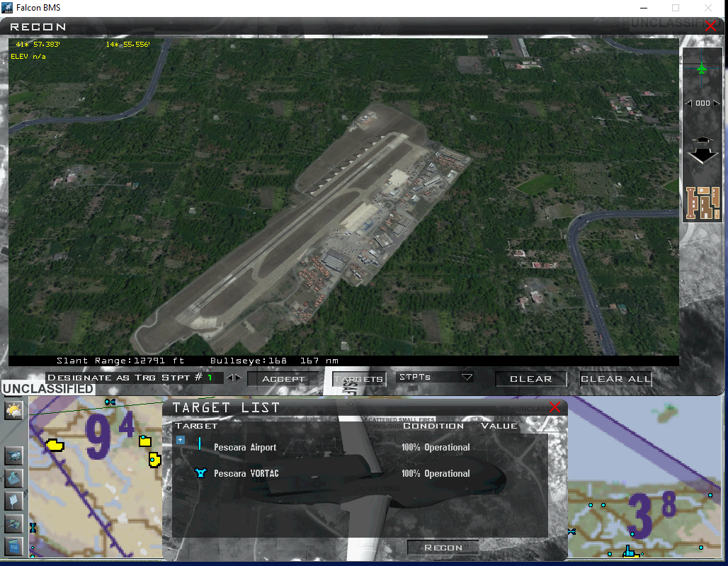Click the large black down arrow

click(703, 156)
